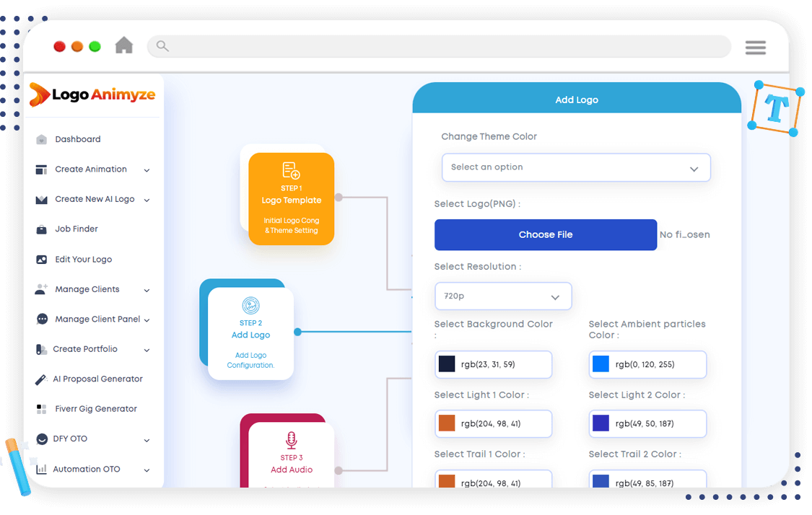Click the Choose File button
Screen dimensions: 812x515
(x=545, y=235)
